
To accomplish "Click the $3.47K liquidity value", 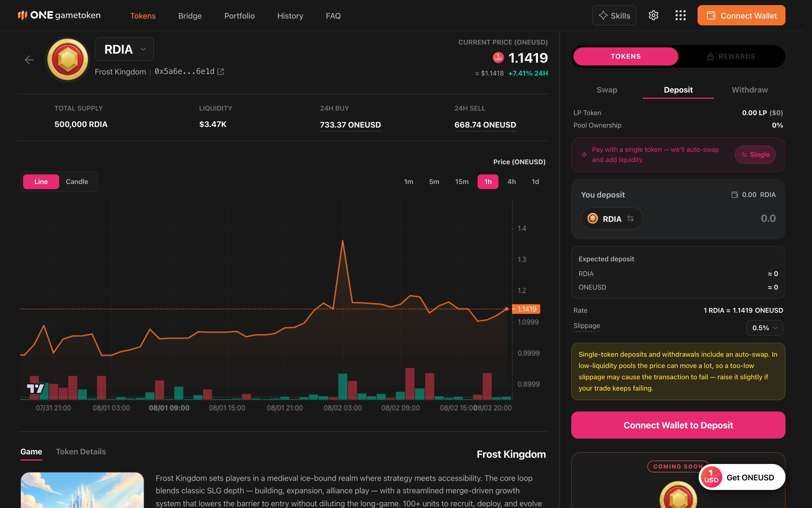I will pos(213,124).
